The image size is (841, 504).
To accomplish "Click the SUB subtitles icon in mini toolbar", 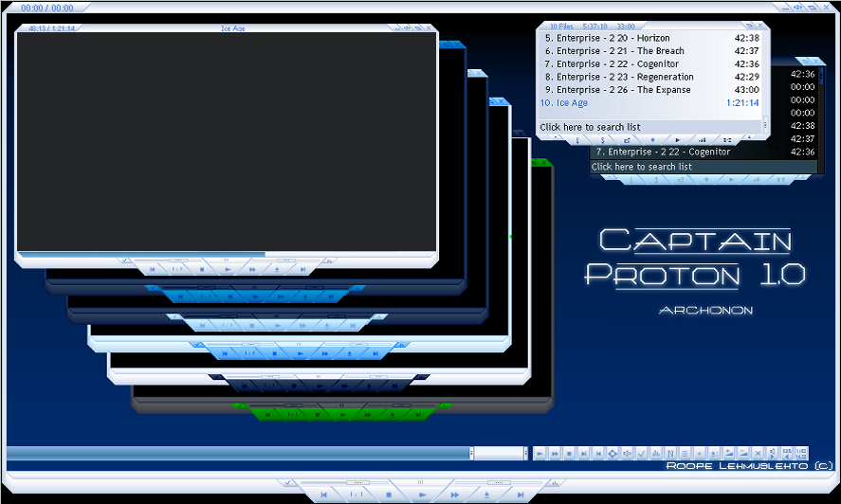I will 787,454.
